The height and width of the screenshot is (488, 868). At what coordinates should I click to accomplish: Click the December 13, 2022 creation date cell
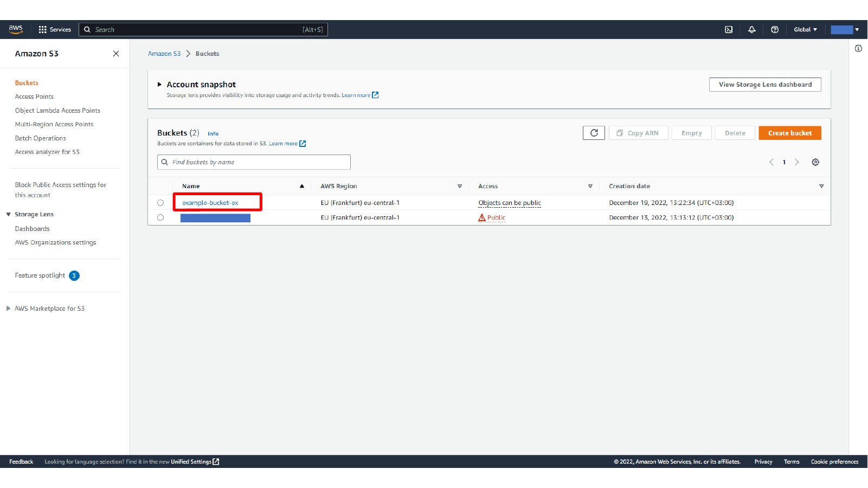(x=671, y=217)
